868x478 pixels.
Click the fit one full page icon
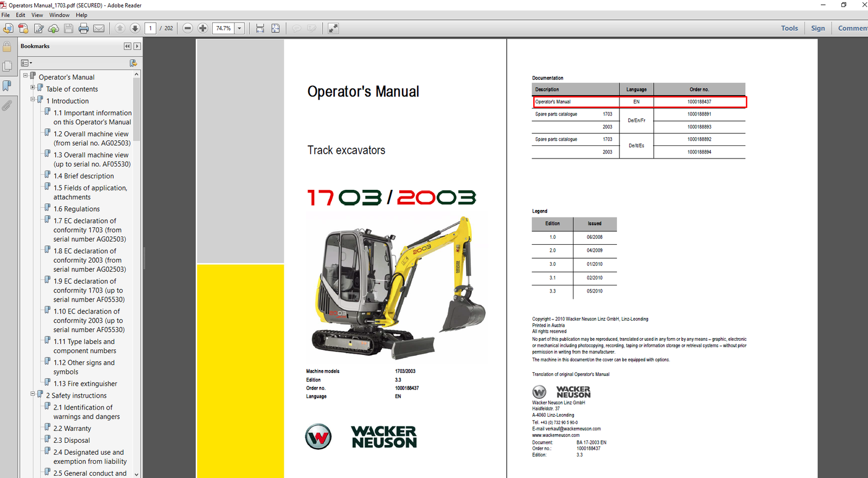(276, 28)
